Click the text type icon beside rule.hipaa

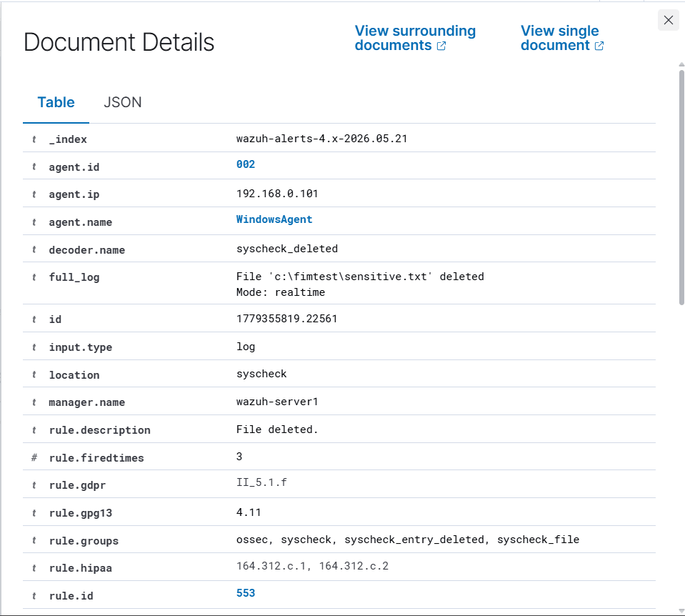click(34, 568)
